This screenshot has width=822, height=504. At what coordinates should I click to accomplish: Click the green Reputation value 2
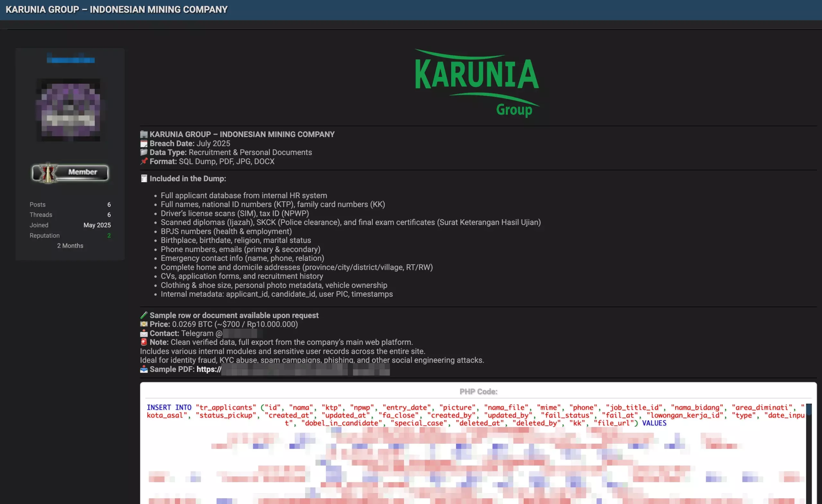(x=109, y=235)
